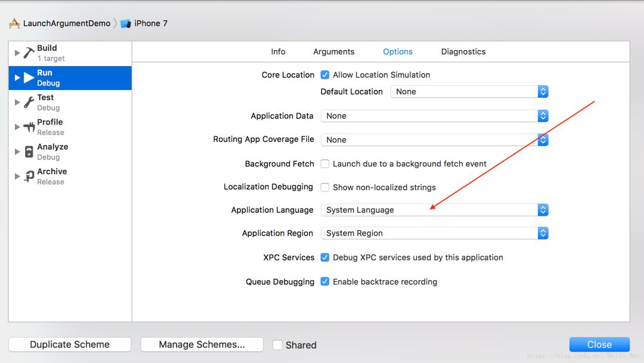644x363 pixels.
Task: Open the Application Region dropdown
Action: tap(435, 233)
